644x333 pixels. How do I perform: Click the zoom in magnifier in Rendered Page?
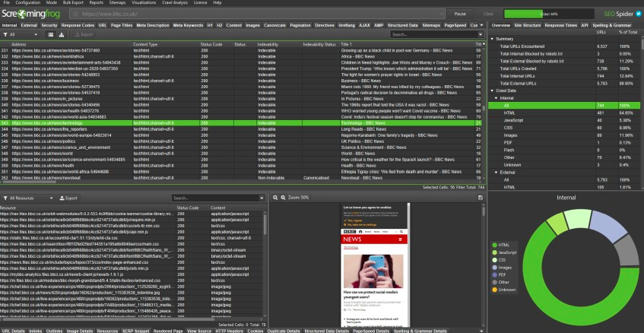coord(283,198)
